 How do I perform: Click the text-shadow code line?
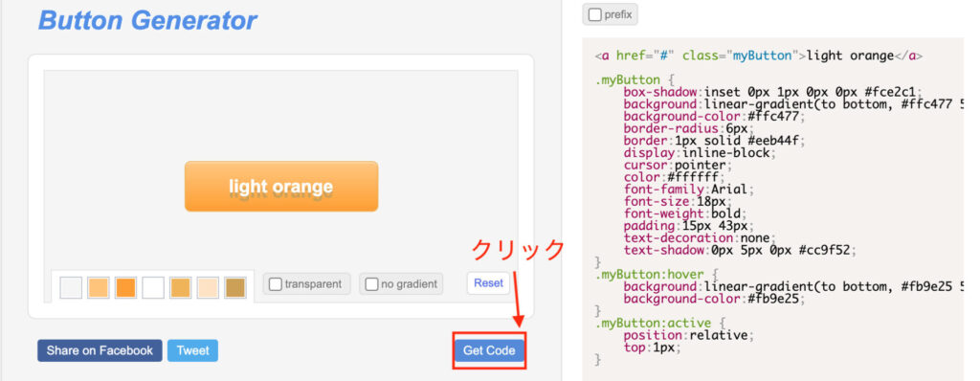coord(740,250)
